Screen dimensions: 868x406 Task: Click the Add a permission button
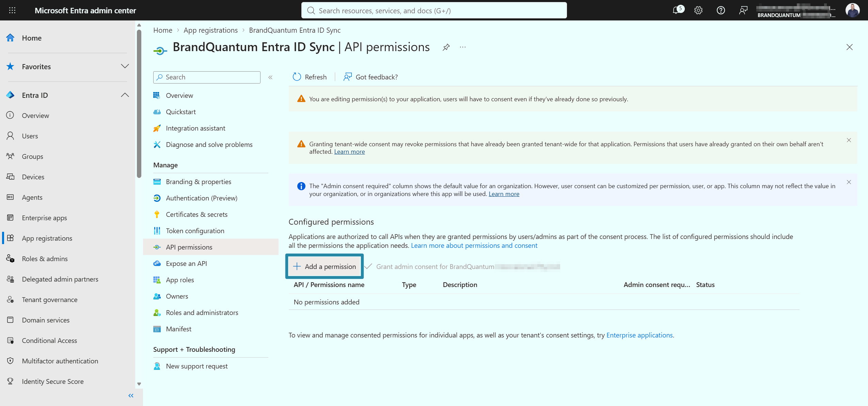[325, 267]
